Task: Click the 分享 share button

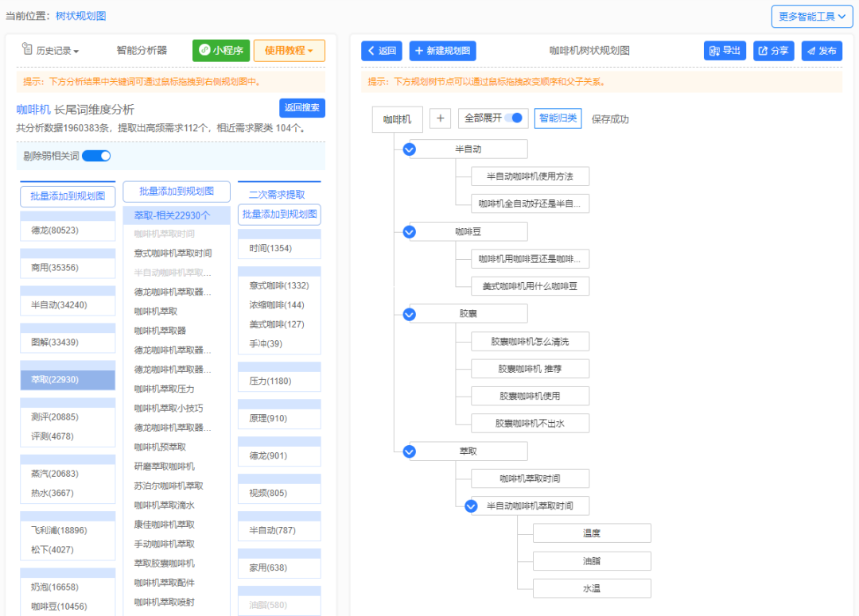Action: click(774, 51)
